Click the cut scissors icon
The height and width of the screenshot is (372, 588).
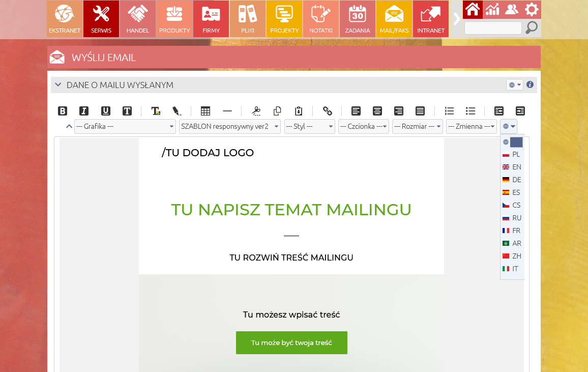256,111
